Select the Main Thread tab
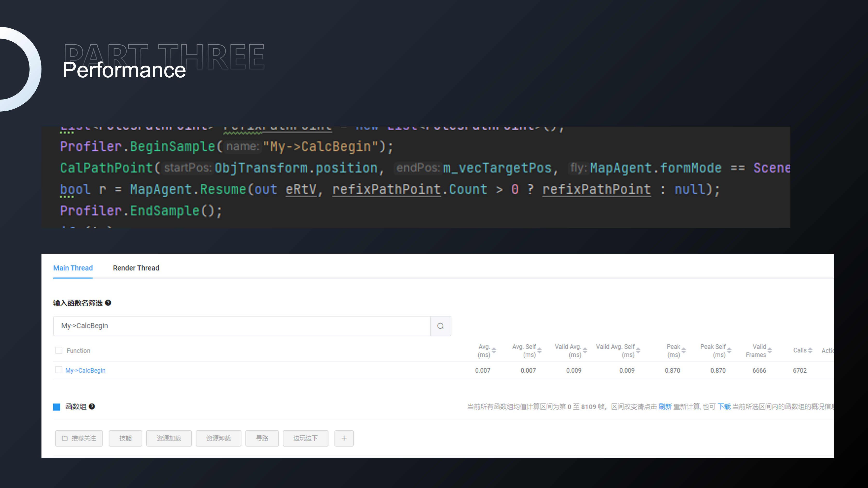This screenshot has height=488, width=868. point(73,268)
